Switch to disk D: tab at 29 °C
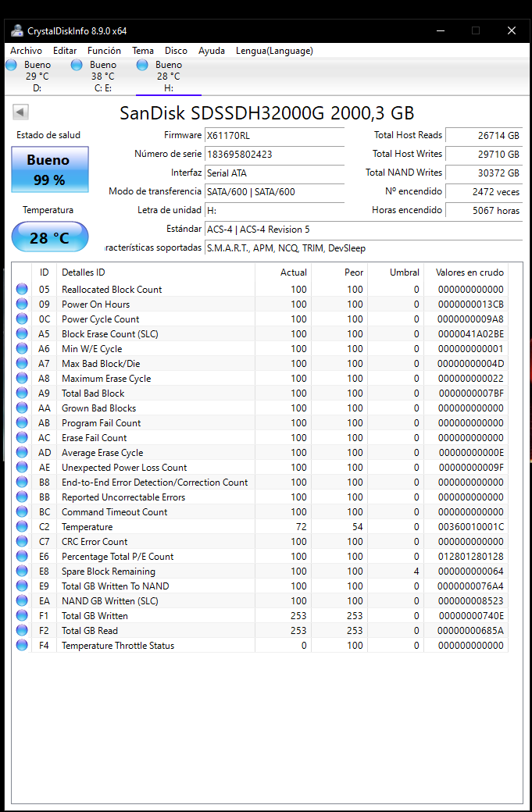Viewport: 532px width, 812px height. pyautogui.click(x=37, y=77)
